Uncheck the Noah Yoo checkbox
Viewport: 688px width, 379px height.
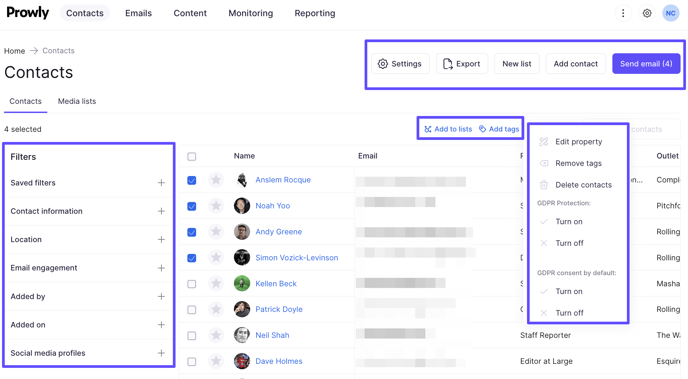[192, 206]
